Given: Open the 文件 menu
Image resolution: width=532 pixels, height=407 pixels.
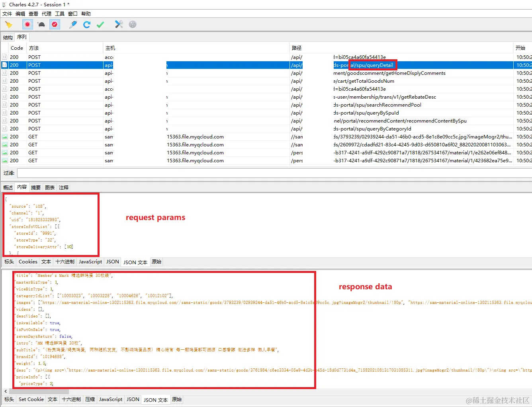Looking at the screenshot, I should pyautogui.click(x=7, y=14).
